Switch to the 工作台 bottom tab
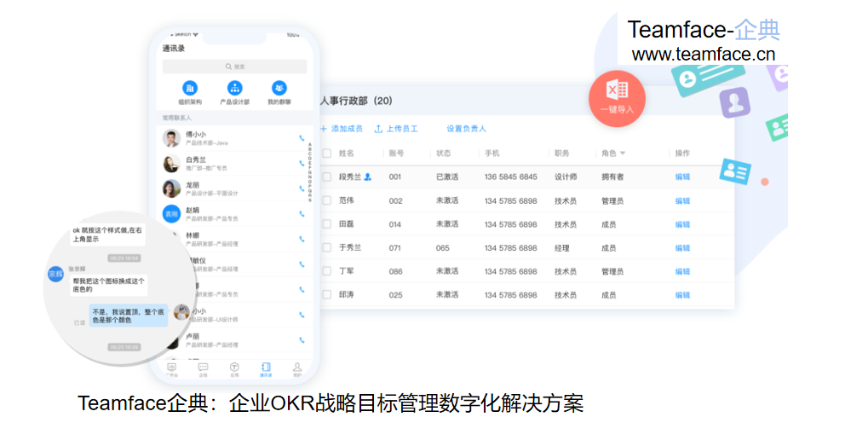868x423 pixels. (x=171, y=370)
